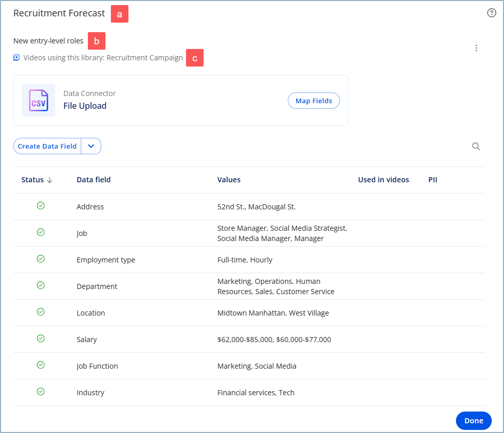Click the status check for Department

(41, 285)
